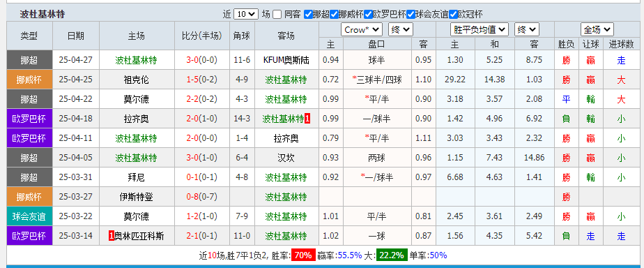Open the recent matches count dropdown showing 10
The width and height of the screenshot is (644, 268).
coord(245,15)
